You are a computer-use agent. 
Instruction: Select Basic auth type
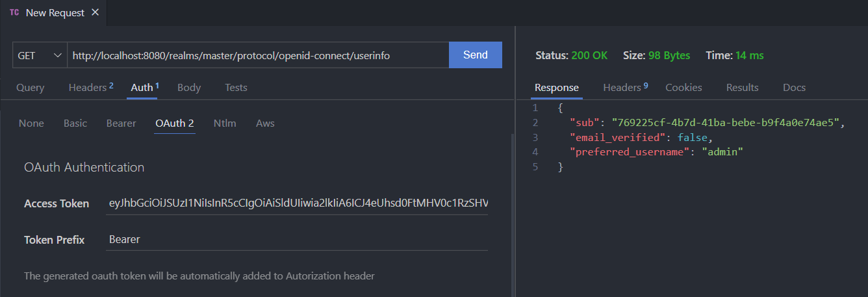pos(75,123)
